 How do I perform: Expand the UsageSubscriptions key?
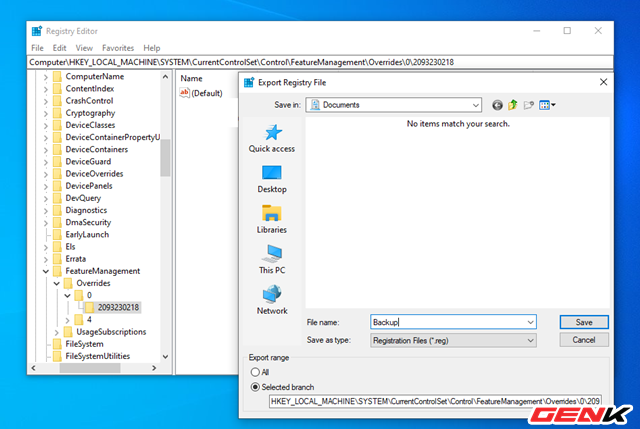[x=57, y=332]
